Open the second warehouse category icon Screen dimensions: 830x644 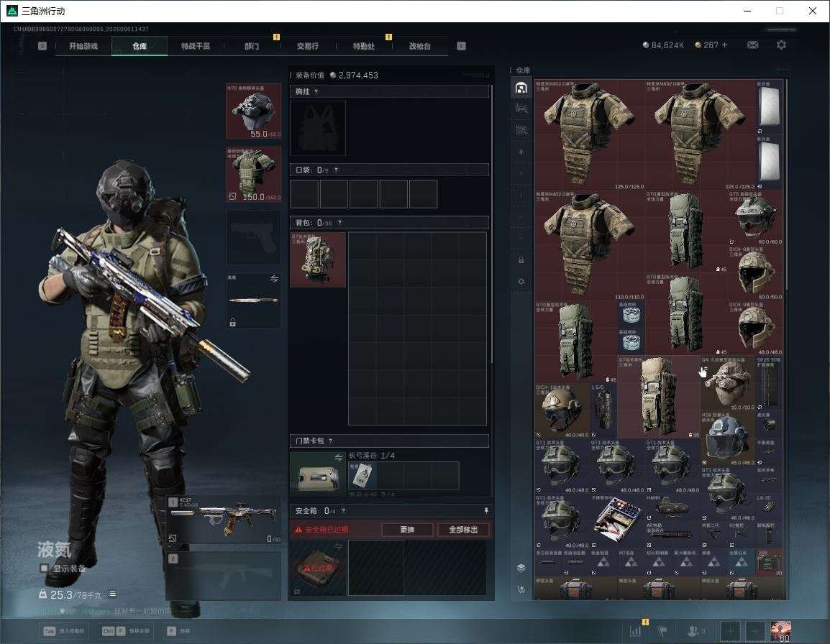tap(521, 109)
